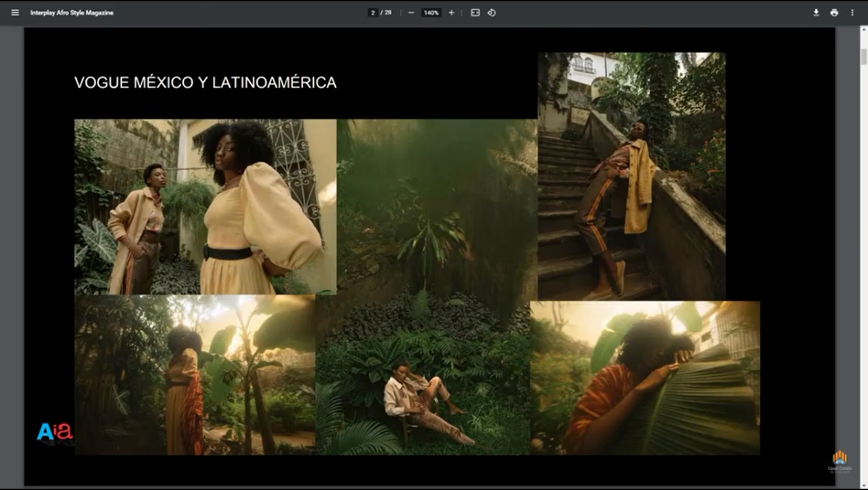The image size is (868, 490).
Task: Click the vertical scrollbar thumb
Action: point(864,56)
